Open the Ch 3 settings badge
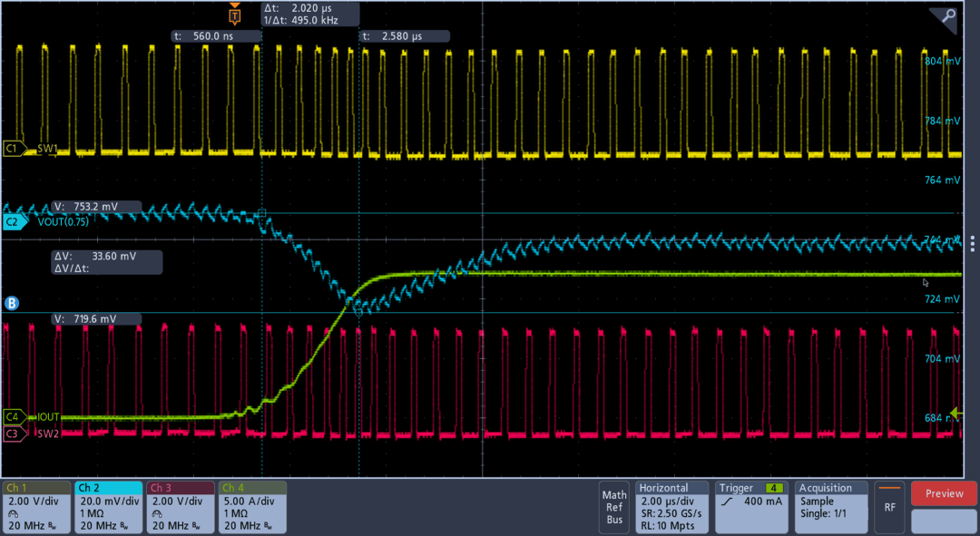This screenshot has width=980, height=536. point(181,507)
